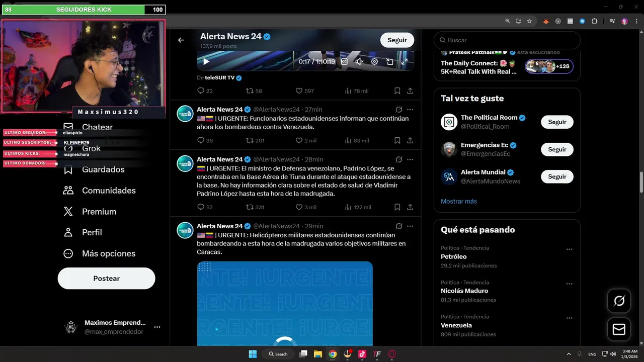The image size is (644, 362).
Task: Open video in picture-in-picture mode
Action: point(389,61)
